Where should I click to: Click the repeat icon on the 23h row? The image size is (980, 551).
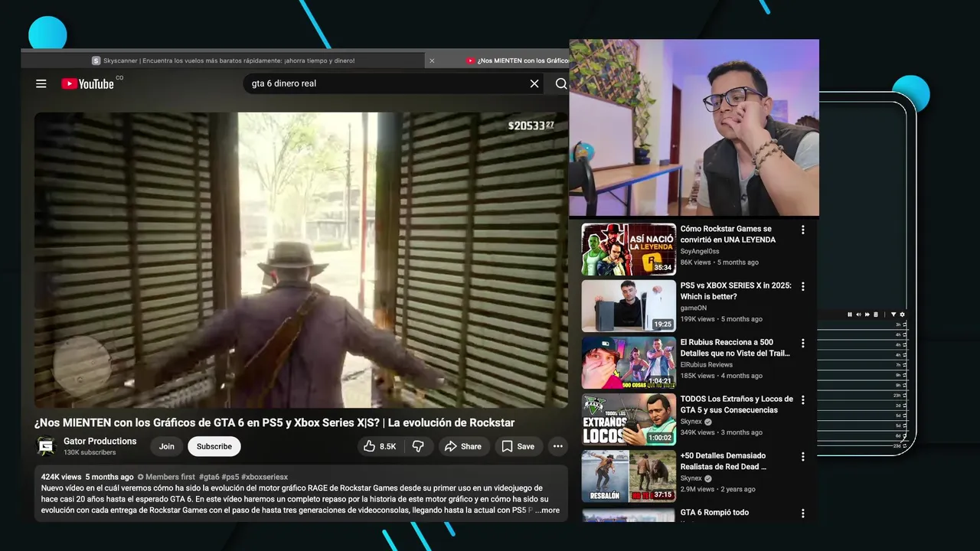905,395
